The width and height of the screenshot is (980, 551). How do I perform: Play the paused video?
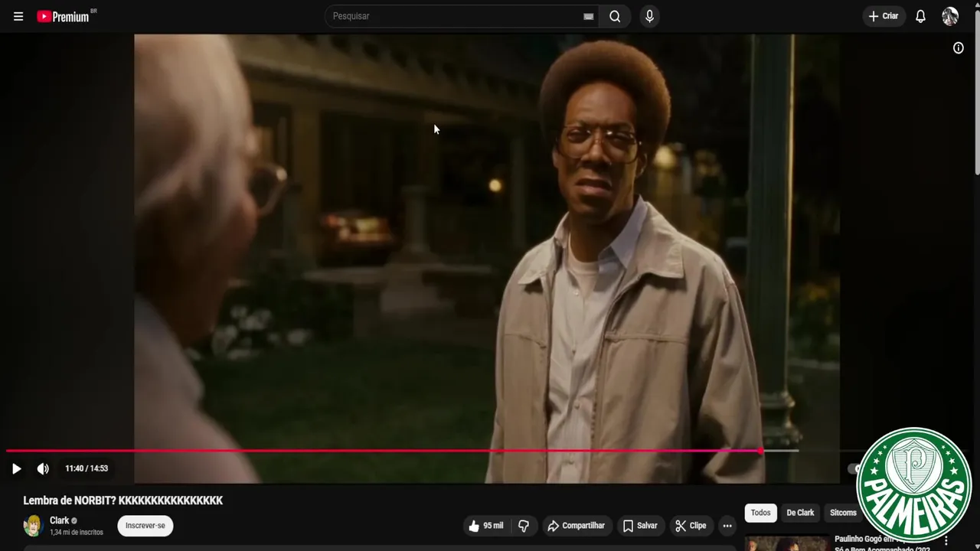point(16,468)
